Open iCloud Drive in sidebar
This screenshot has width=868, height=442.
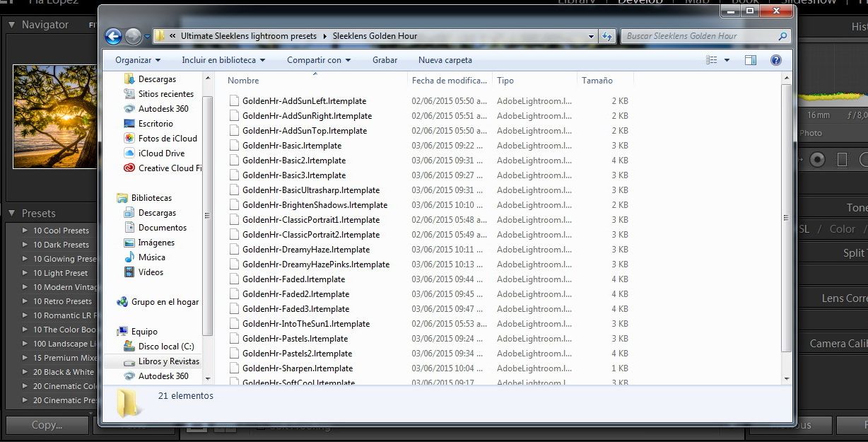161,153
